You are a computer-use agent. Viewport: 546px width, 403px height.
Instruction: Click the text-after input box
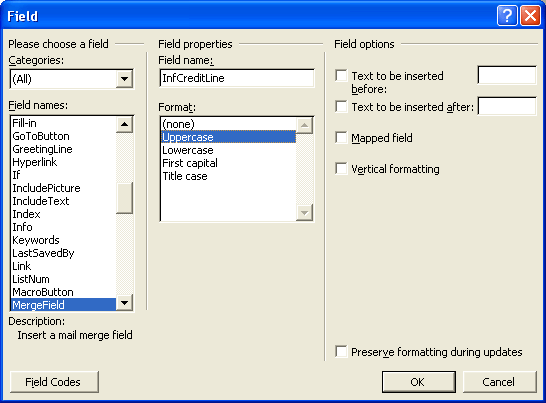507,106
